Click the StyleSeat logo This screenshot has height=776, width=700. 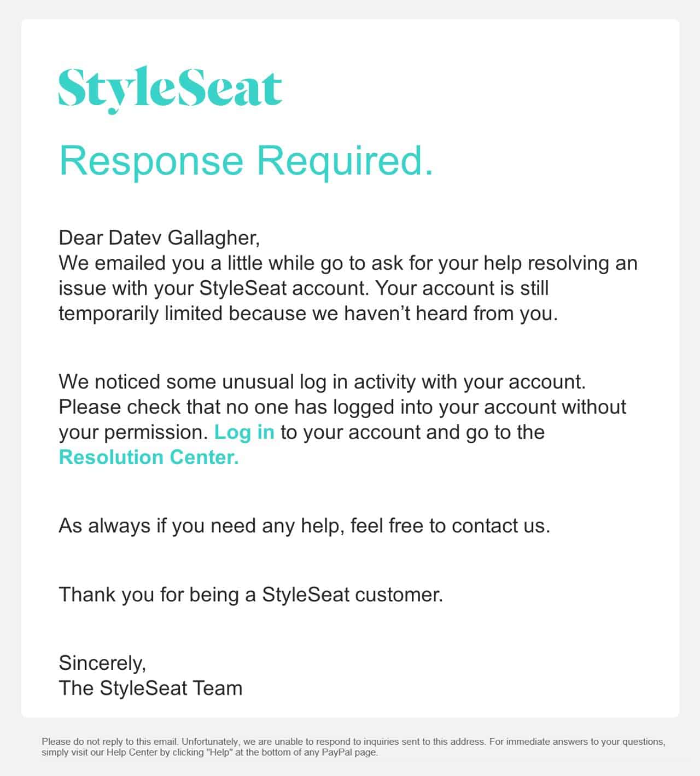pos(170,89)
